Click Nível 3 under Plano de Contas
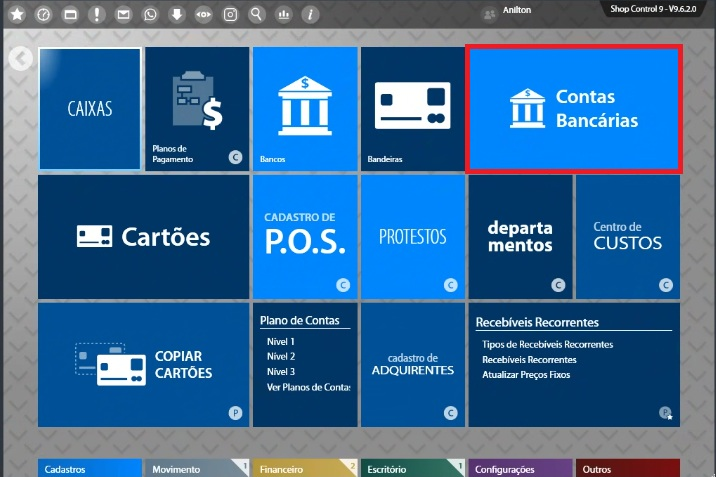This screenshot has width=716, height=477. click(281, 372)
